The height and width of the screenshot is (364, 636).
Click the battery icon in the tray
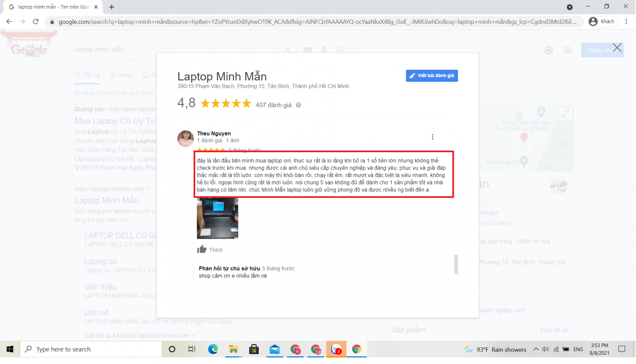566,349
